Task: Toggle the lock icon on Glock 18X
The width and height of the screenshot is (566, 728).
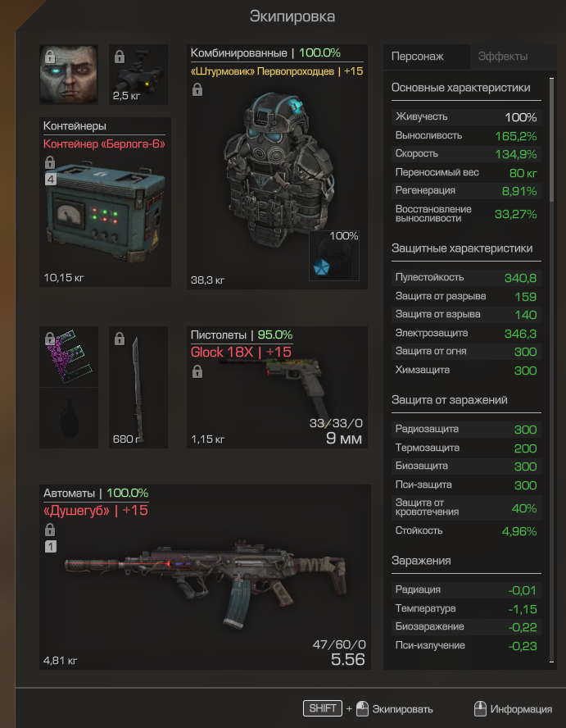Action: tap(197, 371)
